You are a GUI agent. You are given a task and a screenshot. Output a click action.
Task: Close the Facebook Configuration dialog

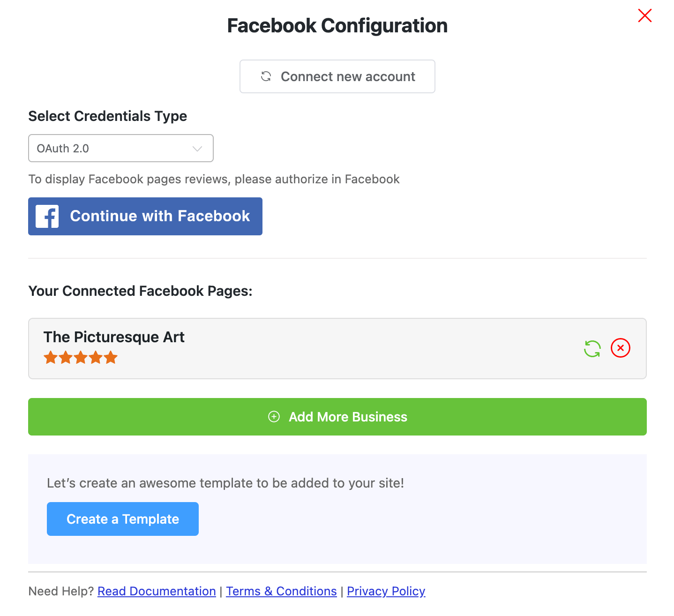point(644,16)
